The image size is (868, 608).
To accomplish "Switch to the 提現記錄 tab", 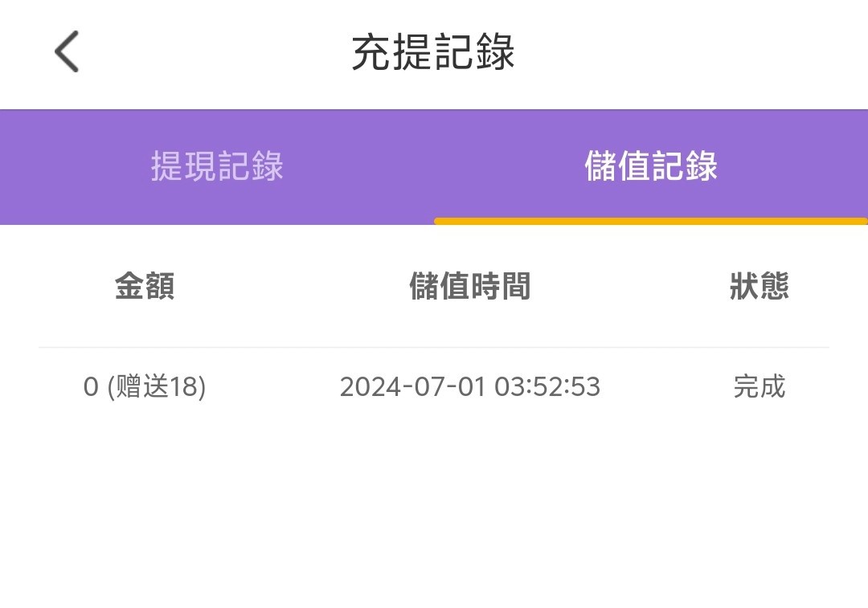I will [217, 166].
